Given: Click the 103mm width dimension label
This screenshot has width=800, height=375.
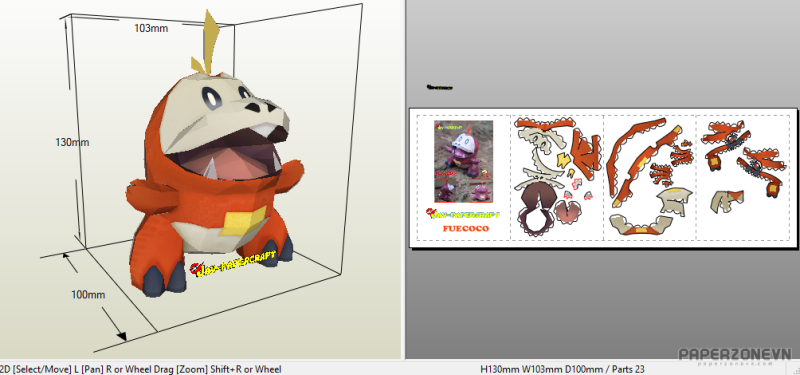Looking at the screenshot, I should pos(151,29).
